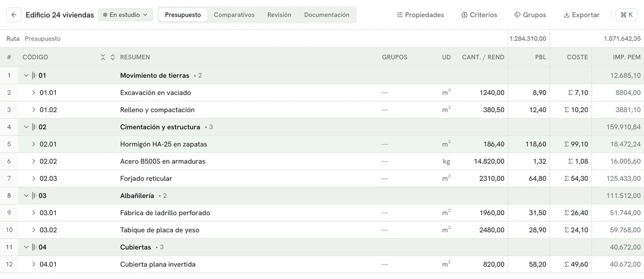Click total 1.284.310,00 in route bar
This screenshot has width=644, height=279.
(528, 39)
